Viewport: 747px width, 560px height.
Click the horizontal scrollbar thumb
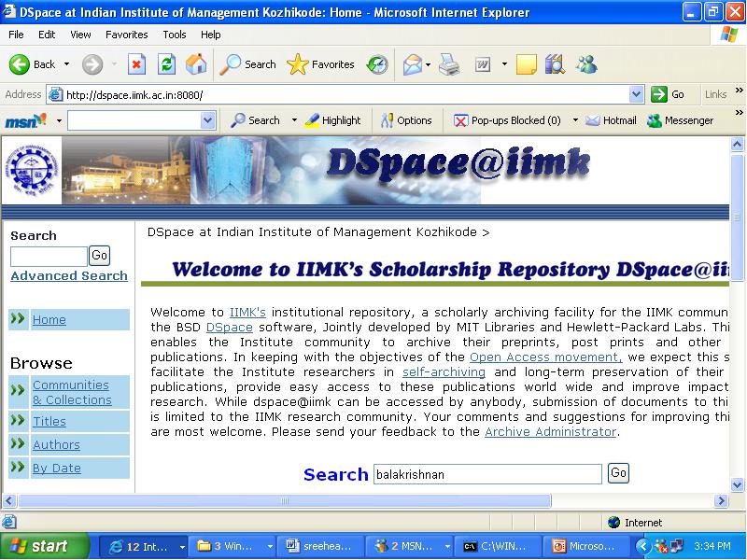pos(285,500)
